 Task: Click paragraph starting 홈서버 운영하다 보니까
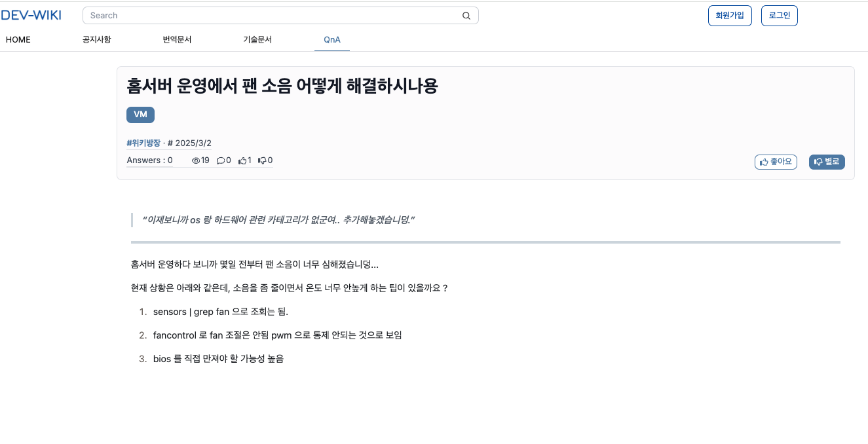tap(255, 265)
